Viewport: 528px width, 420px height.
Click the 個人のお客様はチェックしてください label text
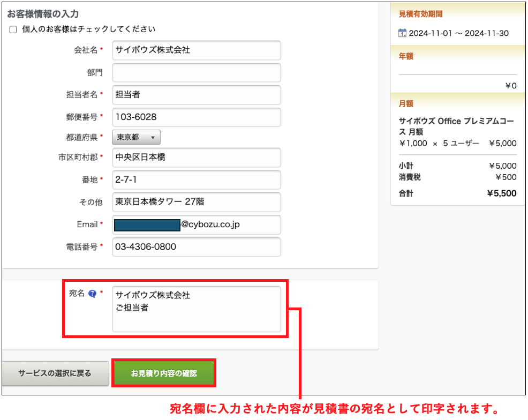point(89,29)
